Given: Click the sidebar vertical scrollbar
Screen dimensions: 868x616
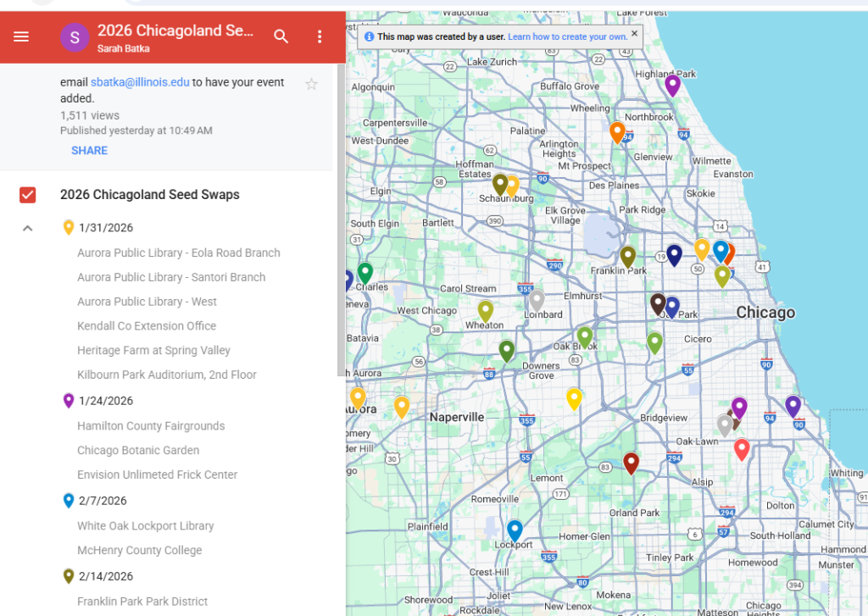Looking at the screenshot, I should click(x=341, y=220).
